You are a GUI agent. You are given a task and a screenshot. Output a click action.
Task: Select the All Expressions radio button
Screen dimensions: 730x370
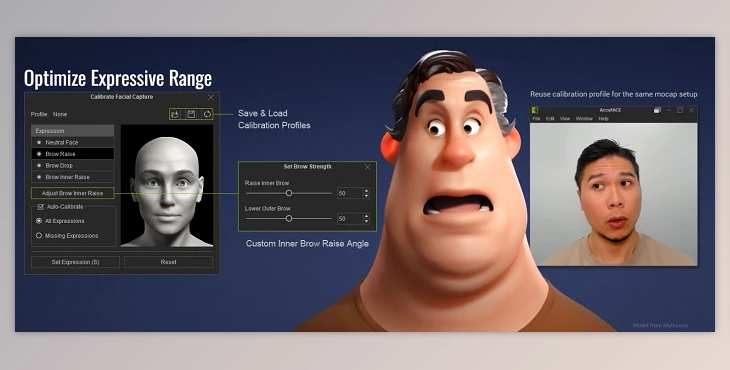39,221
